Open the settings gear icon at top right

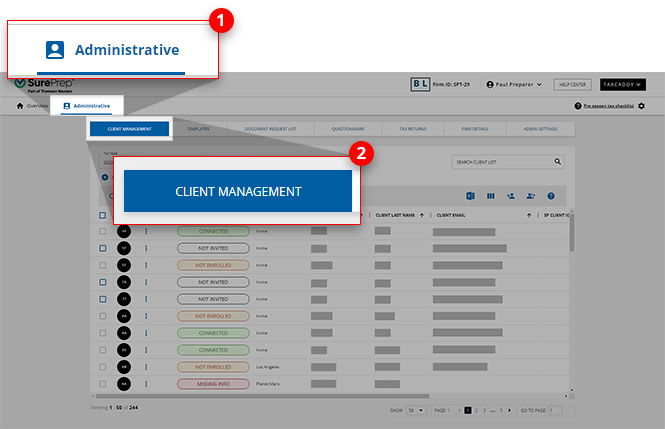[641, 106]
